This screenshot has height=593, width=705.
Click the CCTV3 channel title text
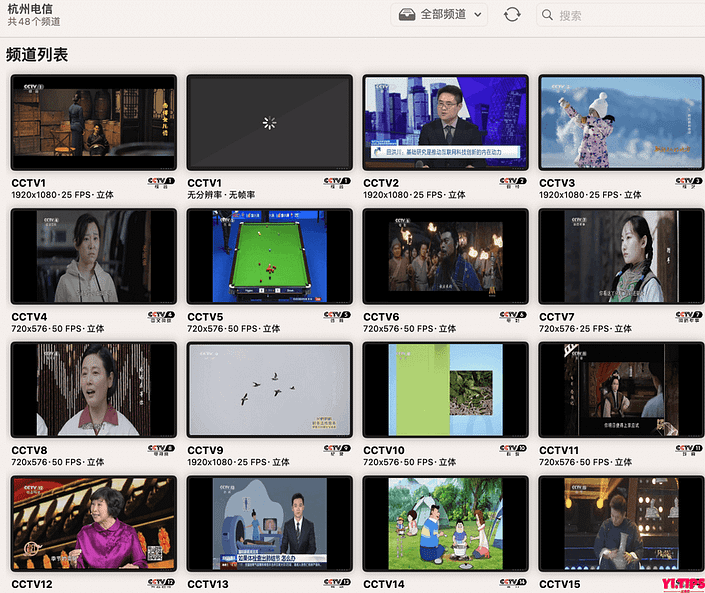(x=557, y=183)
